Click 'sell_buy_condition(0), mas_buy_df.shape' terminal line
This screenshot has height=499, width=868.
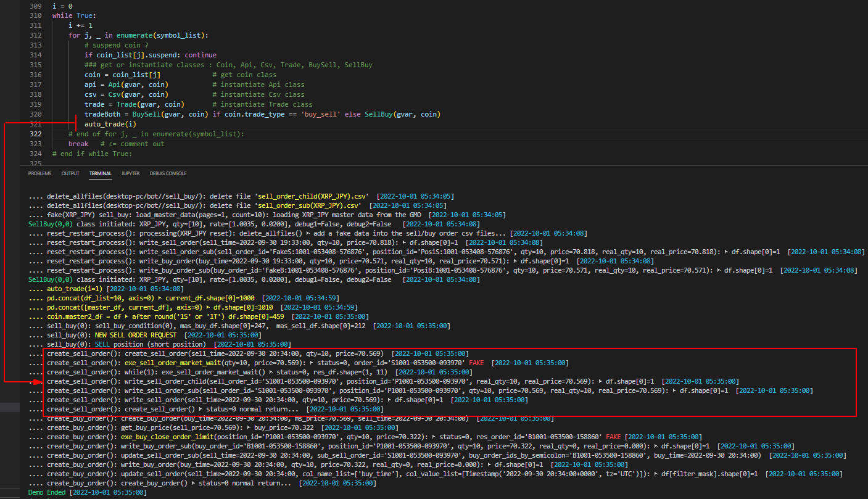click(239, 326)
